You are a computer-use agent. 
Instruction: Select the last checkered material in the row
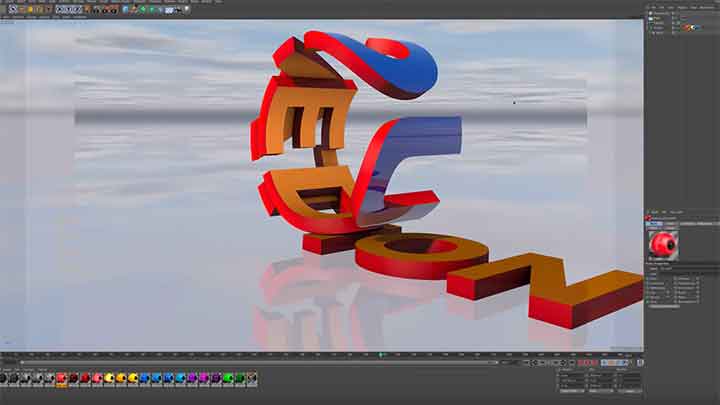[252, 378]
